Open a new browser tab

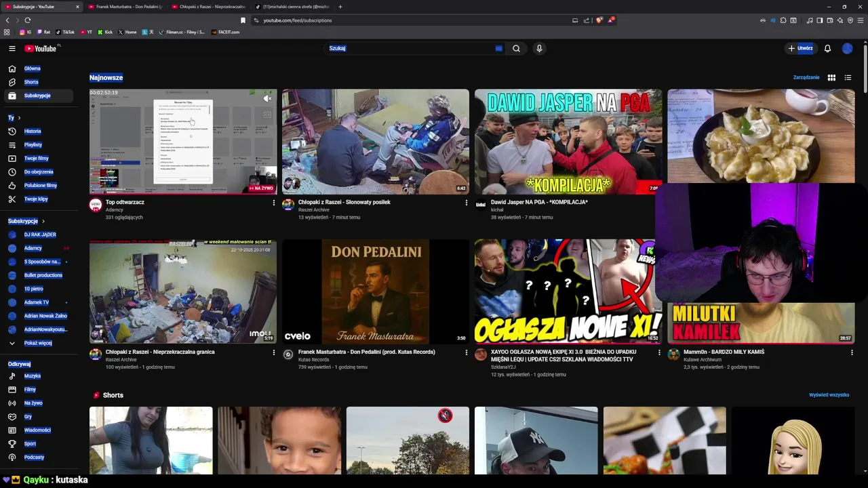click(340, 7)
